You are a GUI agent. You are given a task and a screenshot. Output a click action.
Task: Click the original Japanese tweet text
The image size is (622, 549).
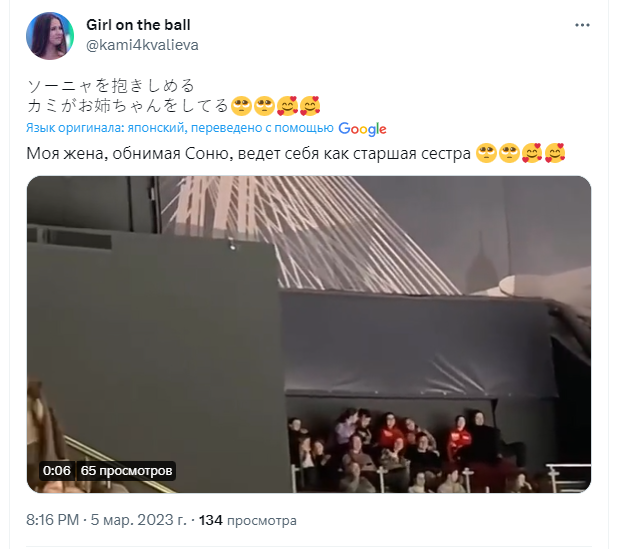pos(128,96)
